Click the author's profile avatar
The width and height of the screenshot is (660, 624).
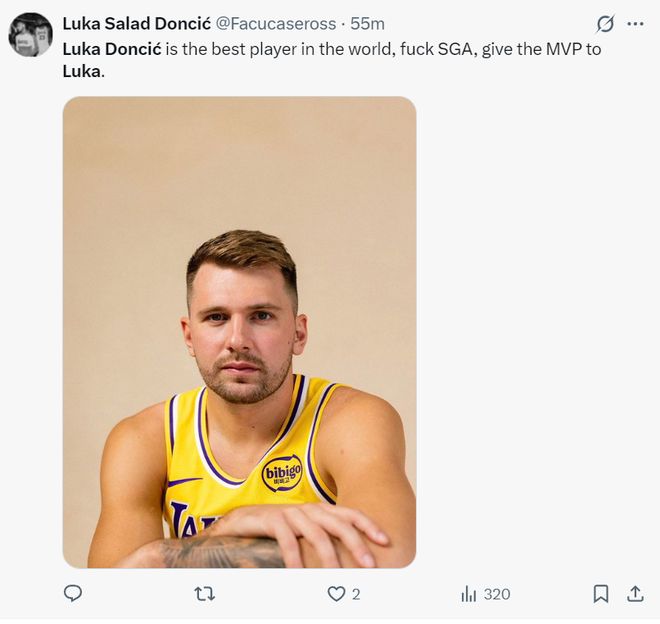tap(31, 35)
